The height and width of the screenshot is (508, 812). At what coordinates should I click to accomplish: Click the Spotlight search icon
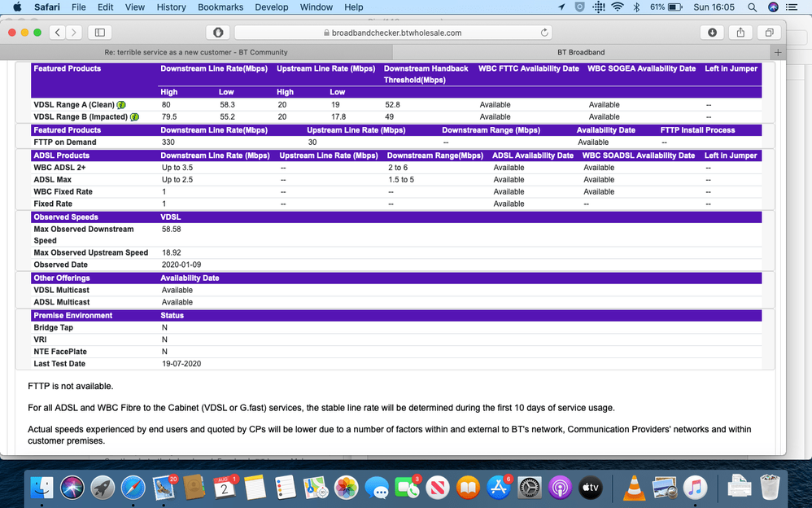752,7
